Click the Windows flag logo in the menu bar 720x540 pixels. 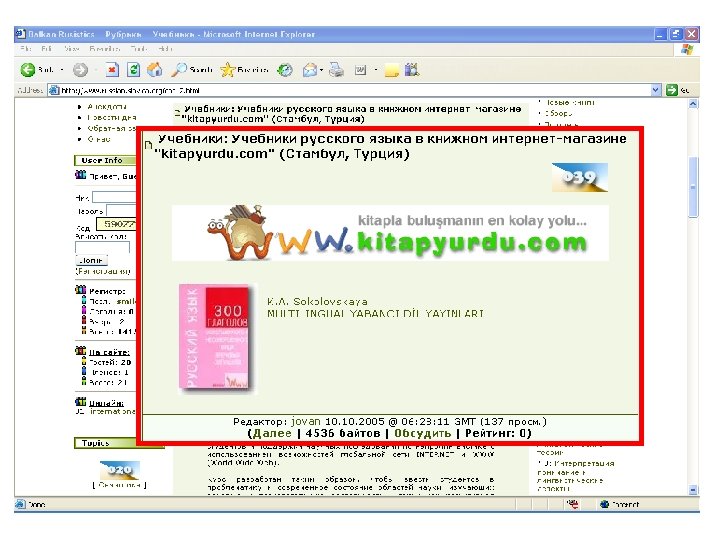[x=687, y=49]
